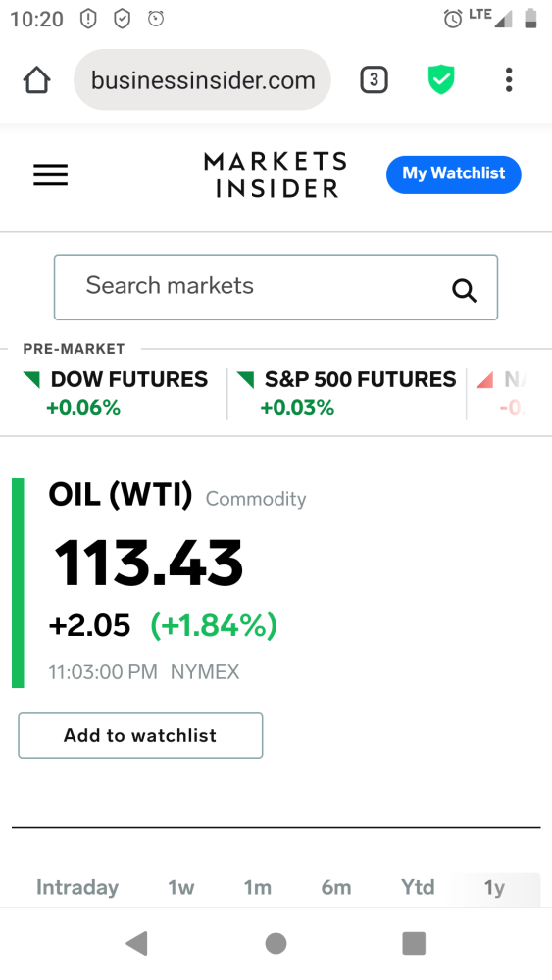Viewport: 552px width, 980px height.
Task: Focus the Search markets field
Action: coord(276,287)
